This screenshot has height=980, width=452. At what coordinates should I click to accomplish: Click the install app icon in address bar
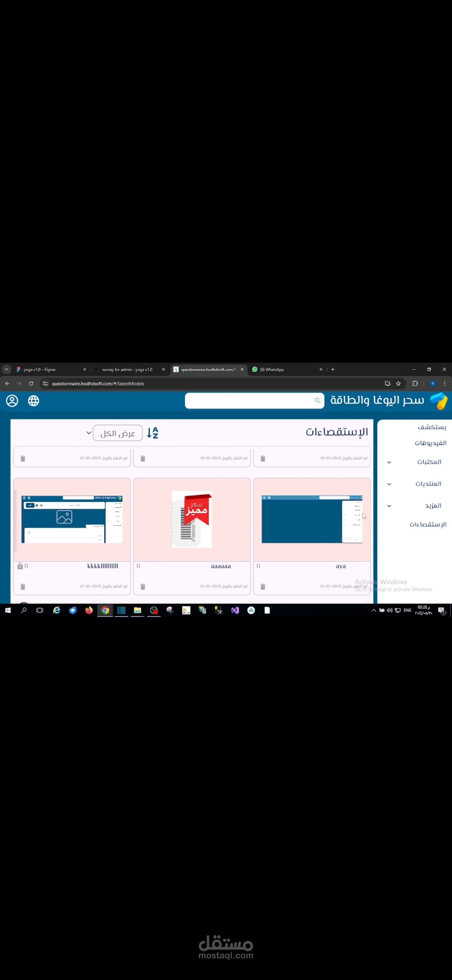point(388,383)
